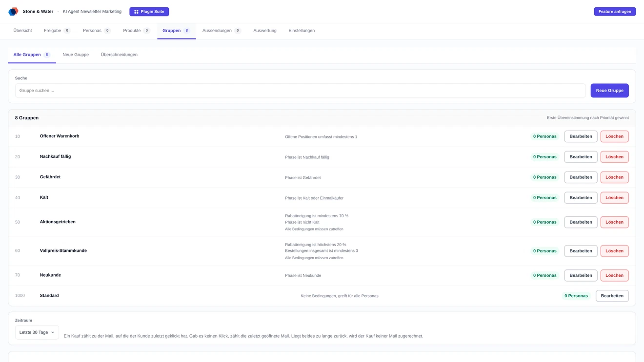Edit the Neukunde group

point(581,275)
